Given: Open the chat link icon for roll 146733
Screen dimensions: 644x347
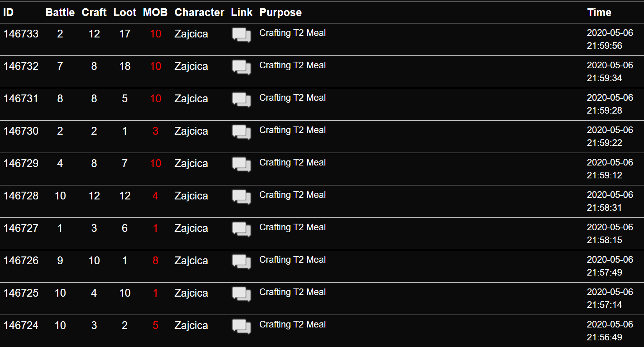Looking at the screenshot, I should pyautogui.click(x=241, y=35).
